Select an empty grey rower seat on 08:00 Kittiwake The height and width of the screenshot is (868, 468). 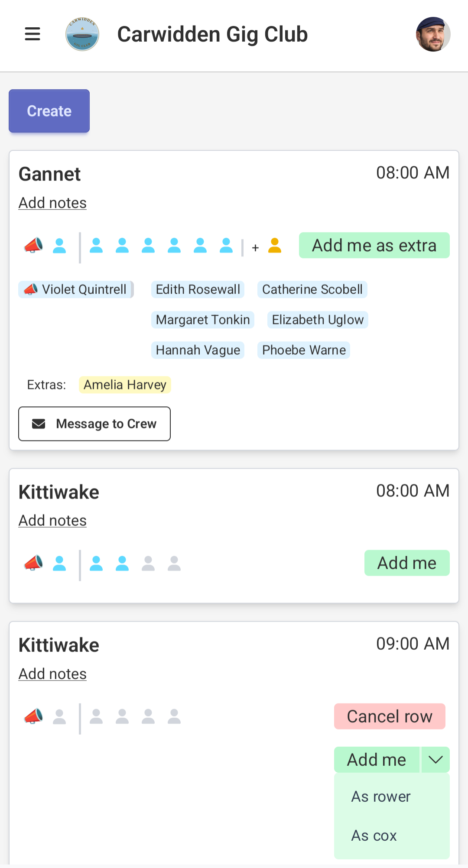point(148,563)
